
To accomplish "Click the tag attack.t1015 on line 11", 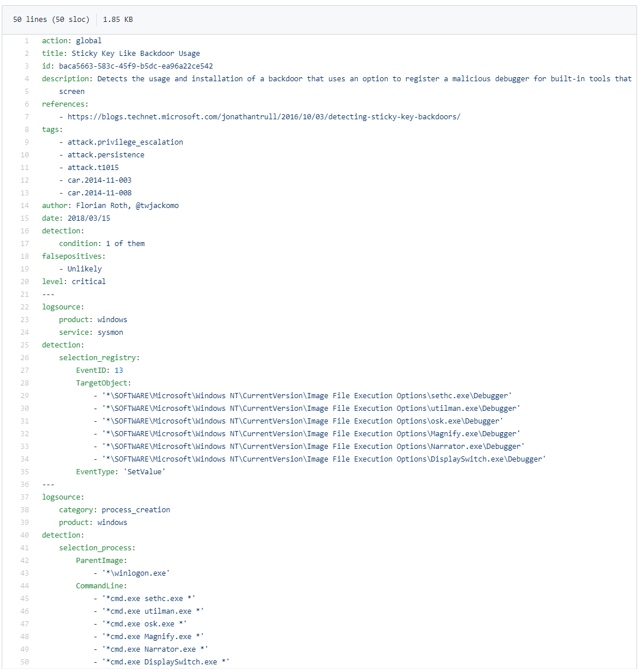I will coord(94,167).
